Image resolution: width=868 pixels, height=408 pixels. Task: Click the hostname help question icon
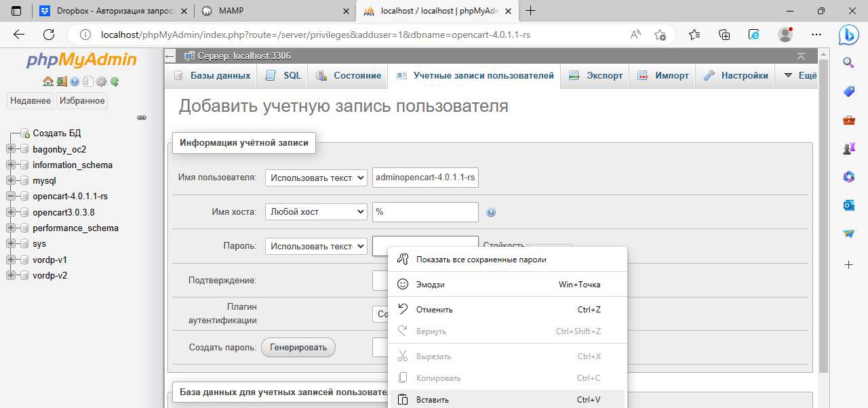click(x=491, y=212)
